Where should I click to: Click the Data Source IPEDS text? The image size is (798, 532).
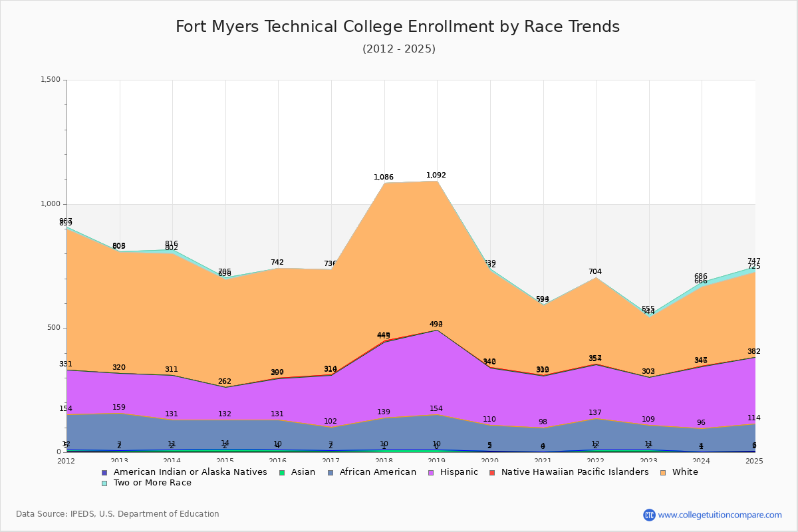point(118,514)
